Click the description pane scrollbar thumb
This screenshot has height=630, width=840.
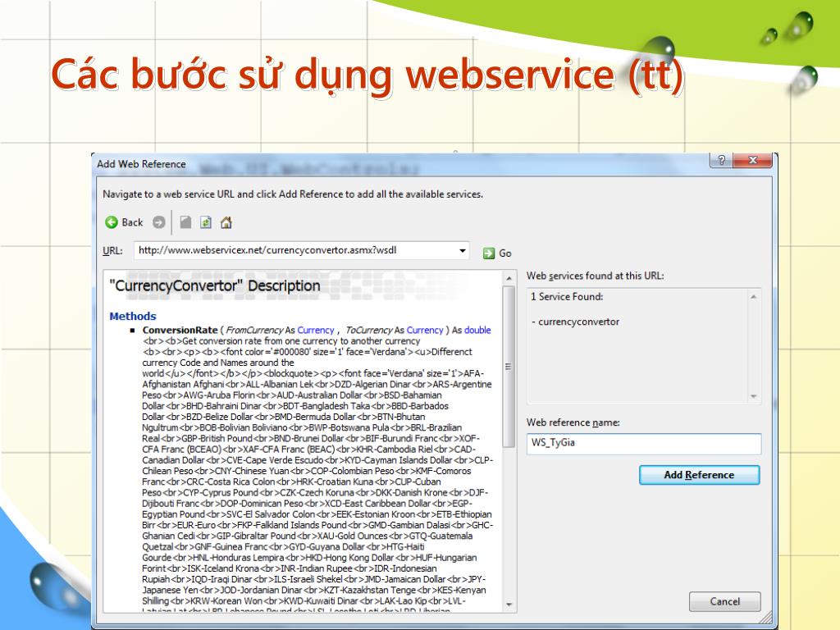pos(509,367)
